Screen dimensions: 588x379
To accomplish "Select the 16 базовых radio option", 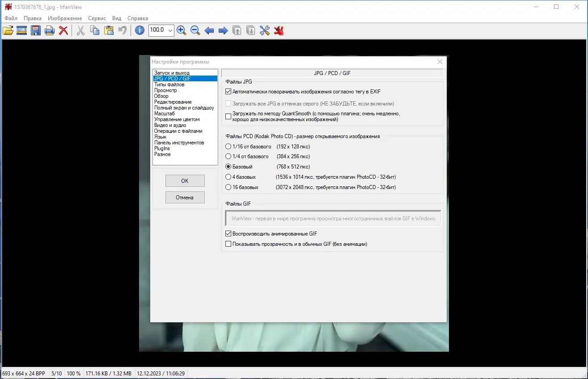I will (228, 187).
